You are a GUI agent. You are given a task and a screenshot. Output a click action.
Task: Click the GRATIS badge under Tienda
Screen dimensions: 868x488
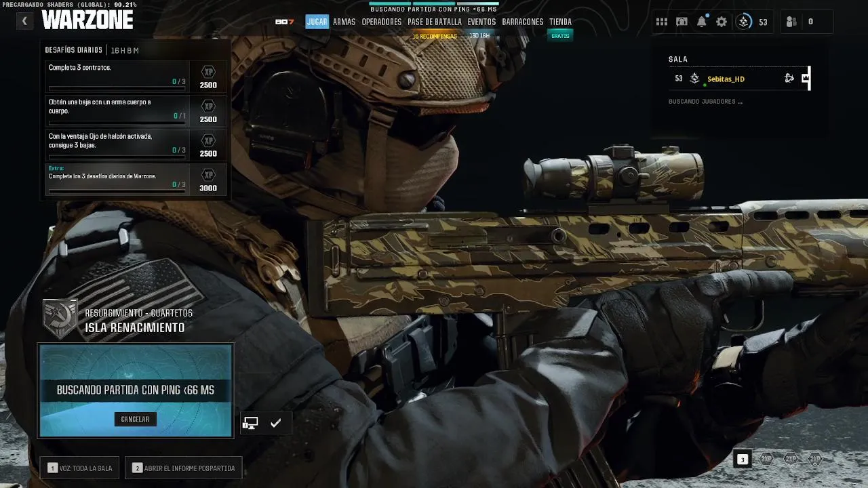click(560, 35)
